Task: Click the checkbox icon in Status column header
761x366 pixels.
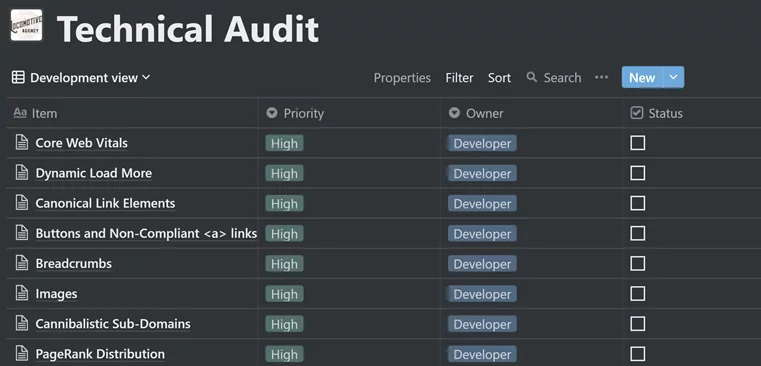Action: point(636,113)
